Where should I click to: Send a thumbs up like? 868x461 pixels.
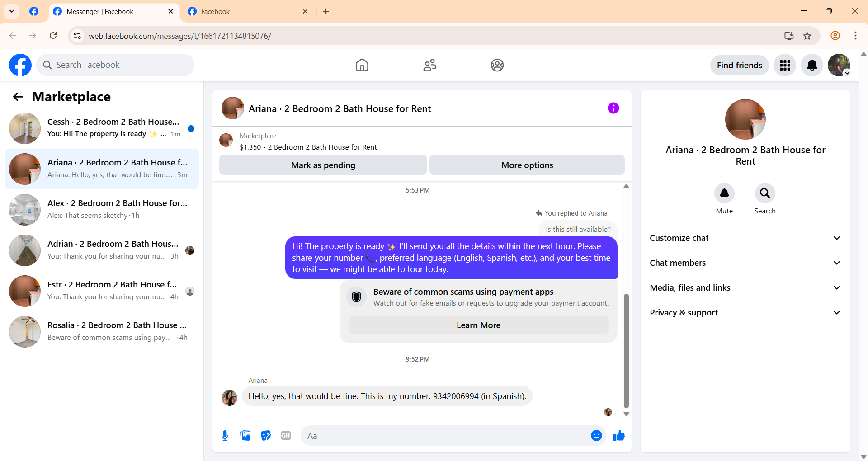pyautogui.click(x=619, y=436)
